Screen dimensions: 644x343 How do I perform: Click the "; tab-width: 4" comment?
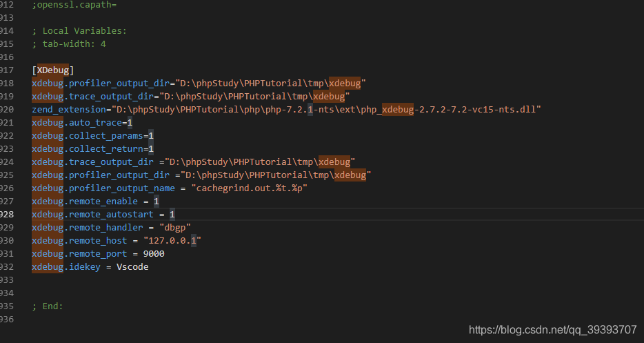pyautogui.click(x=69, y=43)
